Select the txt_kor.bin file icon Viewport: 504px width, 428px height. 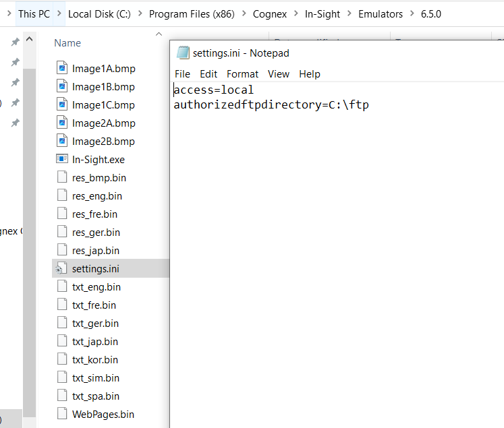pyautogui.click(x=62, y=359)
